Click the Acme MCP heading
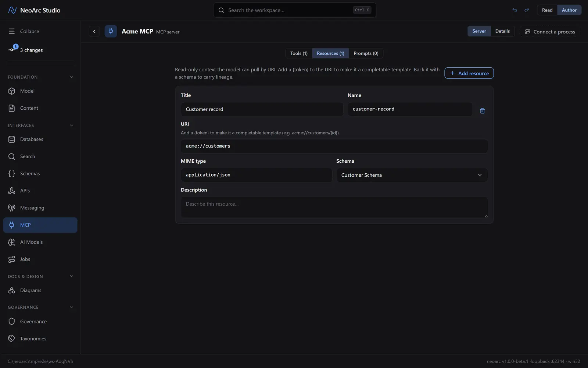Screen dimensions: 588x368 (137, 31)
